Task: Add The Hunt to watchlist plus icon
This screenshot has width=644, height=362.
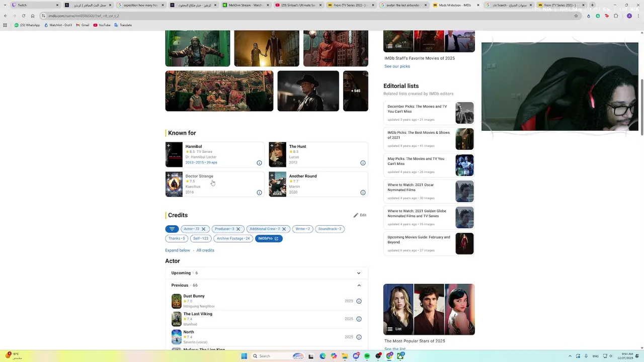Action: point(272,146)
